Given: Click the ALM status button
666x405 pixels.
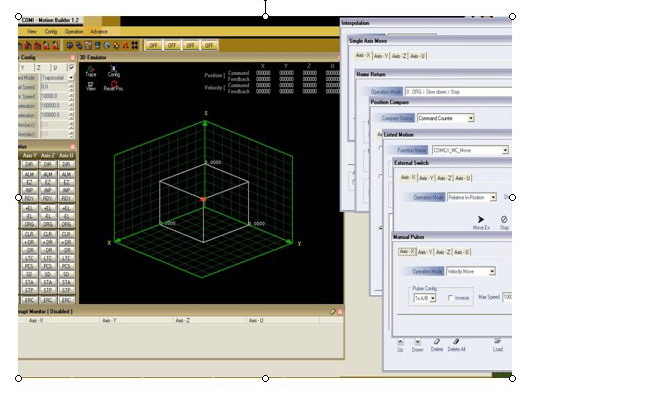Looking at the screenshot, I should pos(29,173).
